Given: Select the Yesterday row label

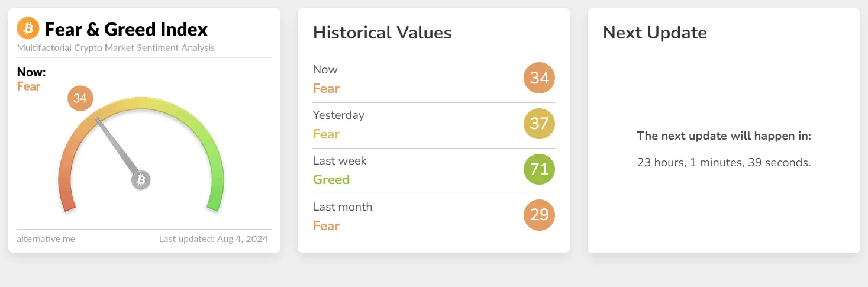Looking at the screenshot, I should 338,115.
